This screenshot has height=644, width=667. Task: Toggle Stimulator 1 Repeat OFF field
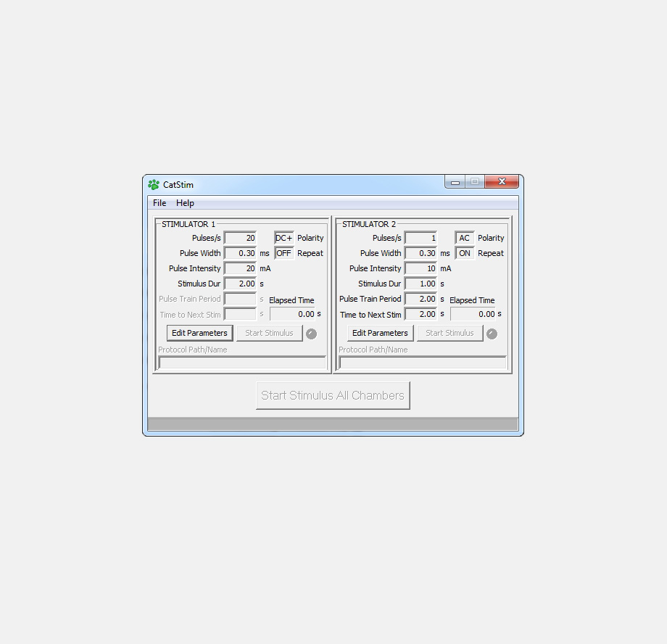click(x=283, y=253)
